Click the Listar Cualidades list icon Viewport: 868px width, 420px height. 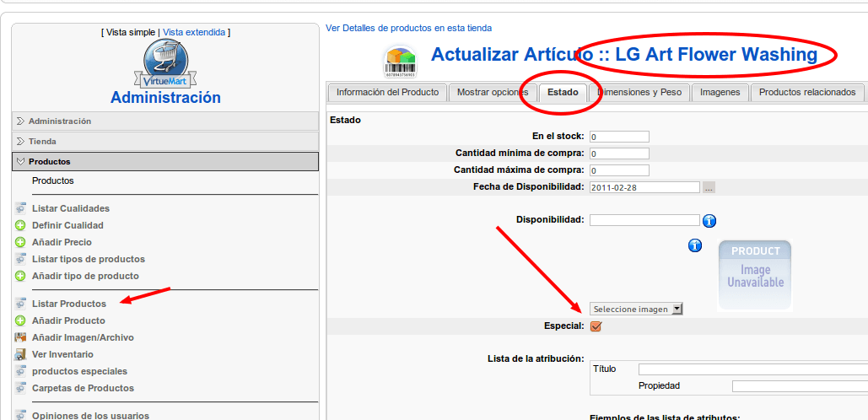click(x=20, y=208)
